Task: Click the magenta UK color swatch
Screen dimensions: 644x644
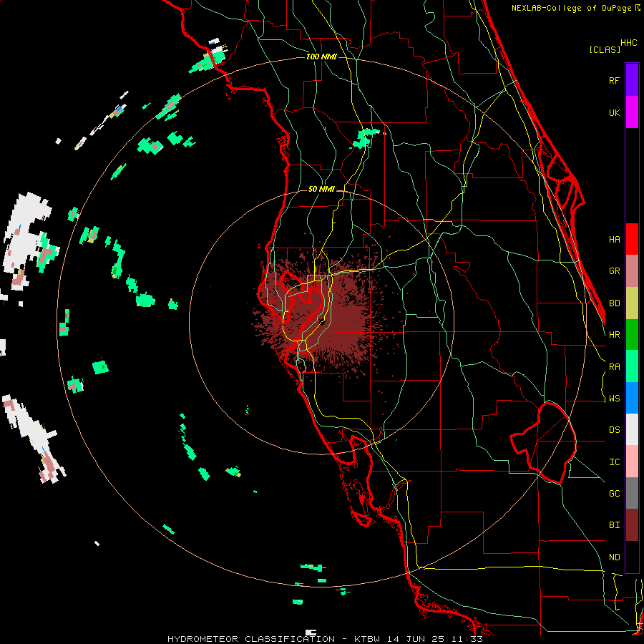Action: click(632, 112)
